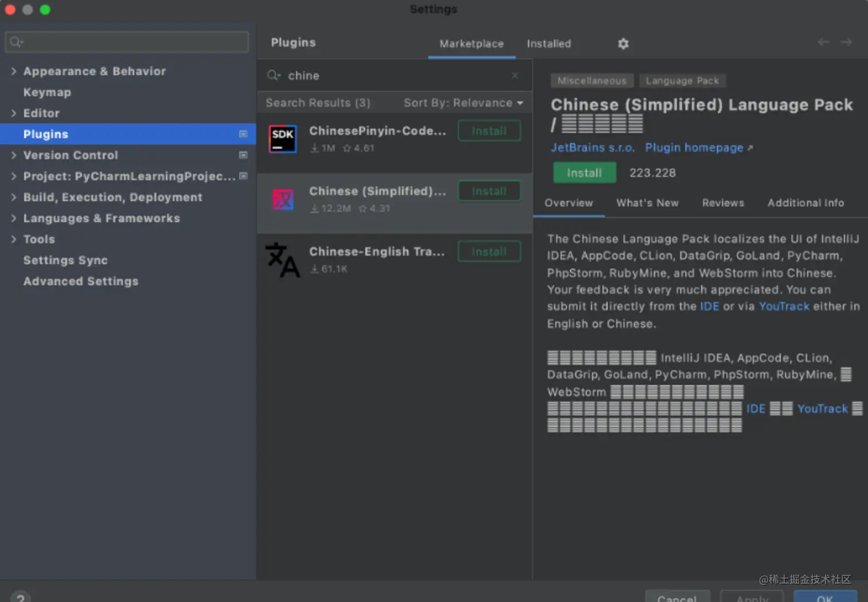
Task: Select the ChinesePinyin-Code search result name
Action: pyautogui.click(x=378, y=130)
